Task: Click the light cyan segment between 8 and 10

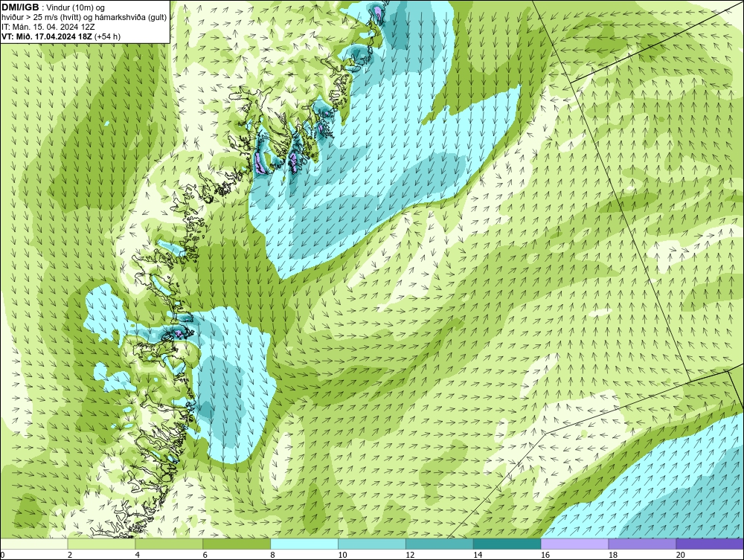Action: tap(304, 544)
